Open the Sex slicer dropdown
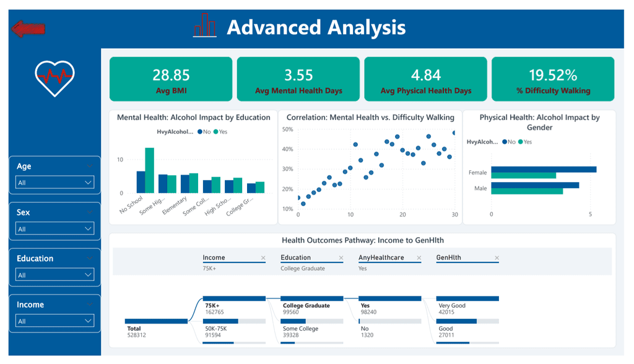 pos(55,228)
